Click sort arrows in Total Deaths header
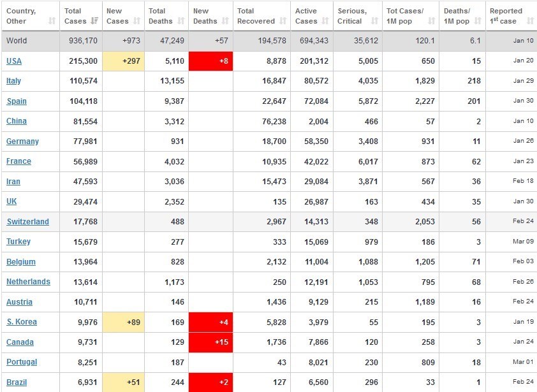Viewport: 537px width, 392px height. (x=179, y=21)
